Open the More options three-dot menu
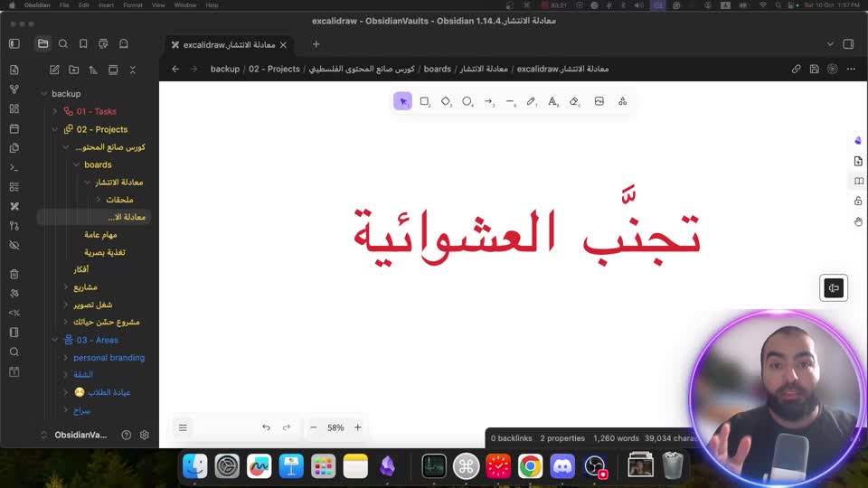The width and height of the screenshot is (868, 488). pos(851,70)
